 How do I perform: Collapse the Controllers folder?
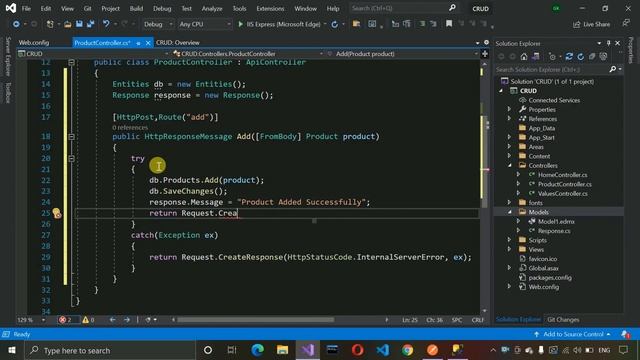509,165
